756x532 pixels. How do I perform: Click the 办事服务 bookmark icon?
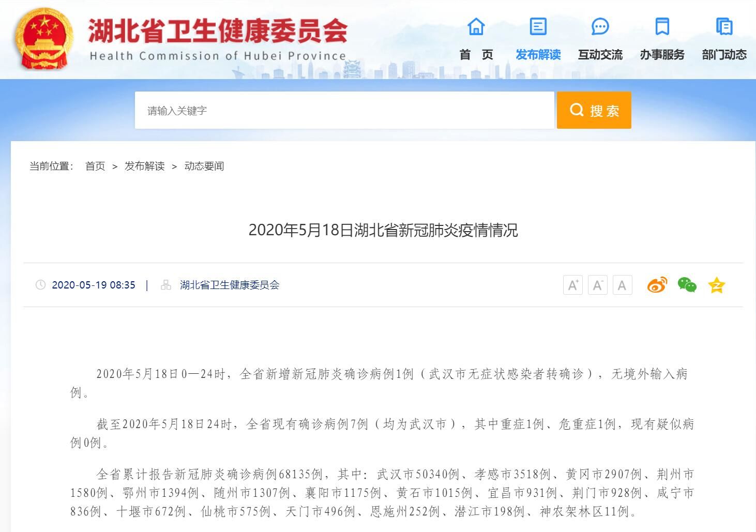point(662,26)
